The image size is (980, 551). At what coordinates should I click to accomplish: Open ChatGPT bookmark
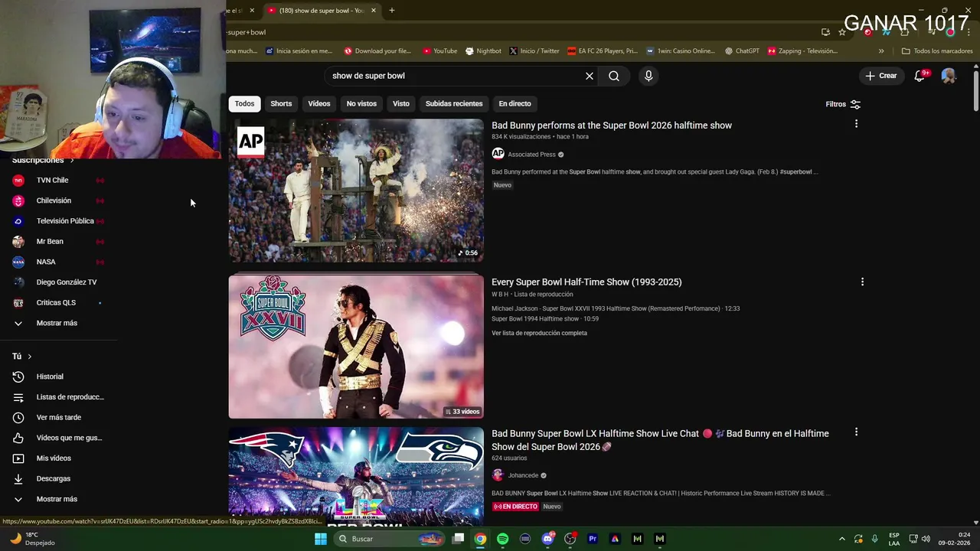click(742, 51)
